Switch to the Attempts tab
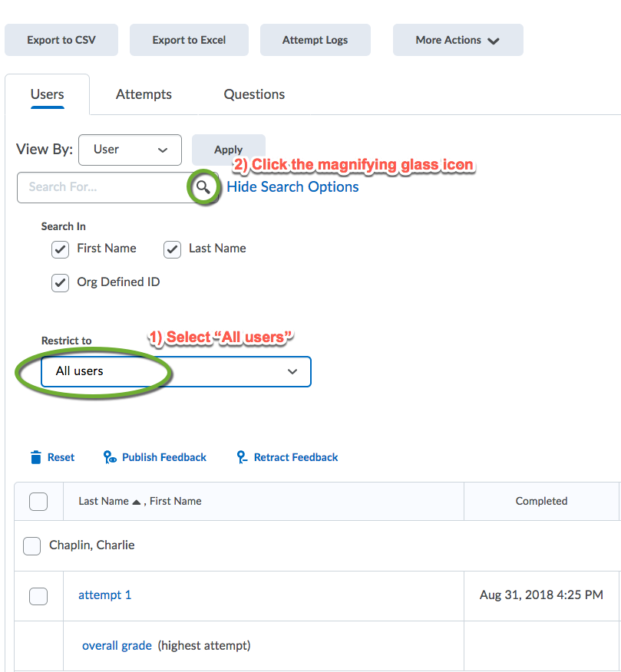Viewport: 621px width, 672px height. click(x=144, y=94)
